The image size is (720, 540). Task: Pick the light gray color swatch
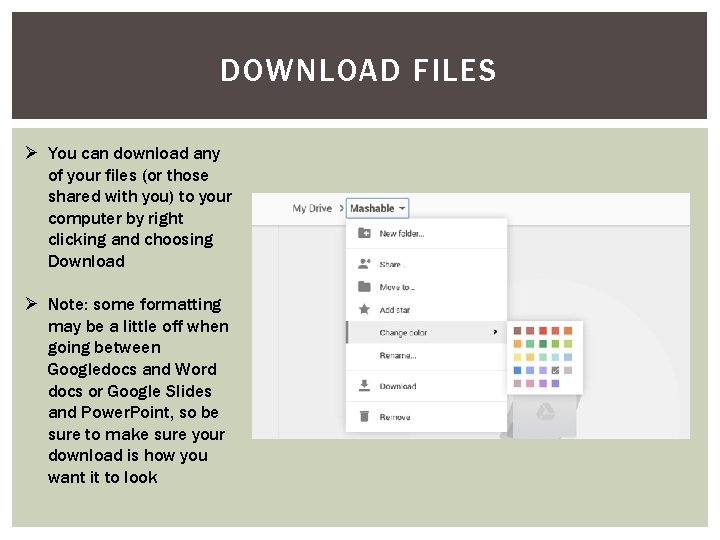tap(568, 370)
